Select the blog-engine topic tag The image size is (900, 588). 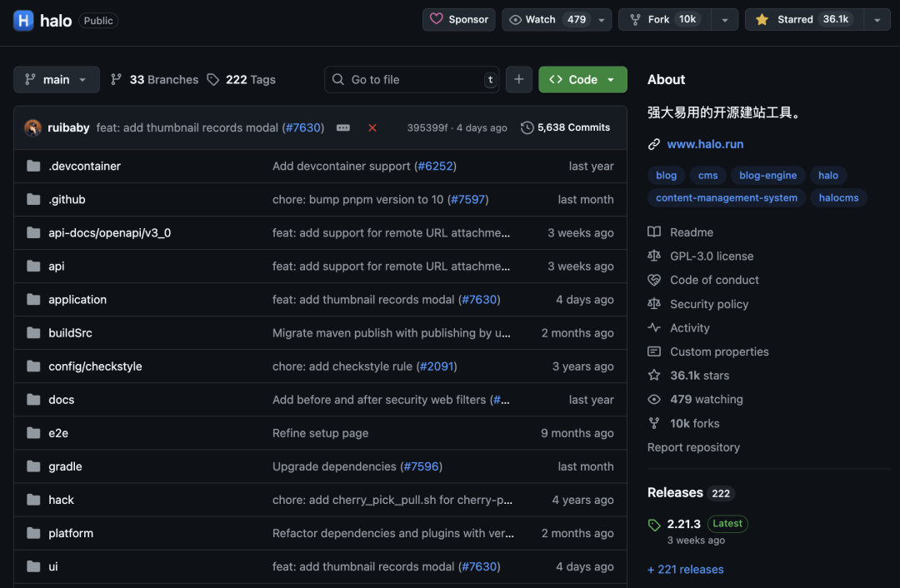(x=768, y=176)
